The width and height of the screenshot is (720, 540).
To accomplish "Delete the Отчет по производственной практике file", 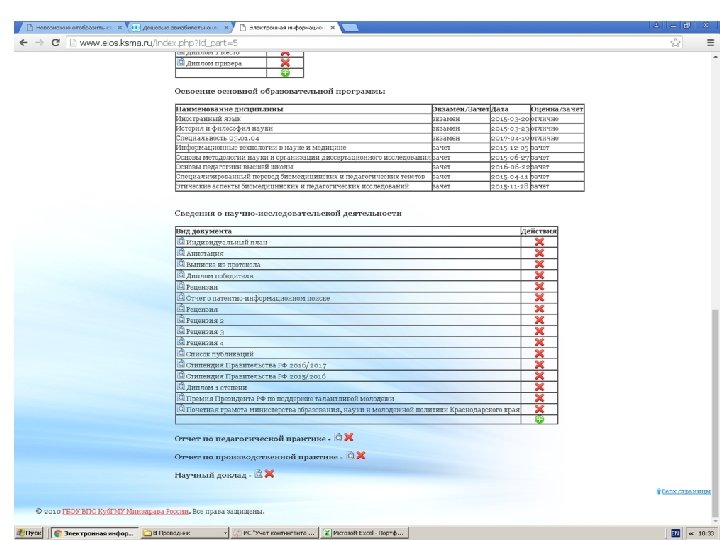I will (361, 456).
